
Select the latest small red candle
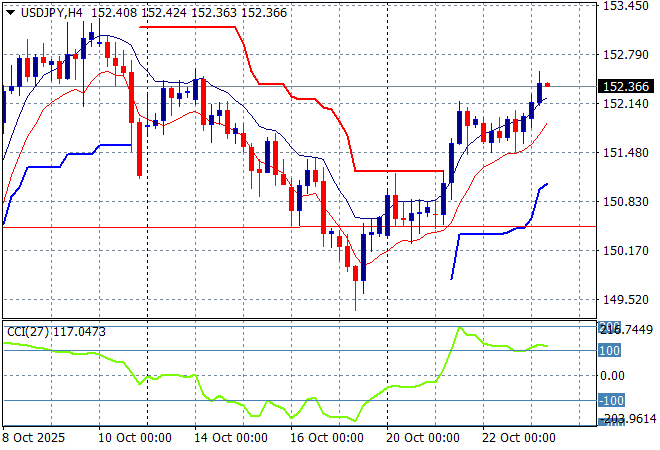[547, 85]
